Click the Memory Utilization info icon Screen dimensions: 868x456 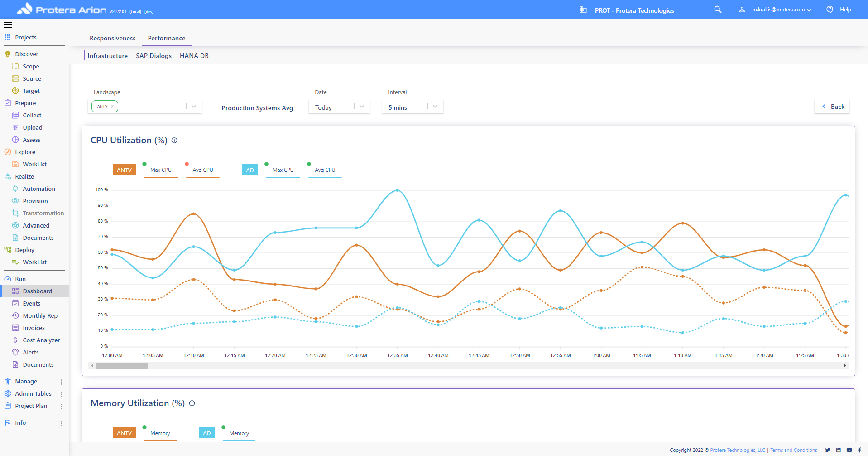[192, 403]
